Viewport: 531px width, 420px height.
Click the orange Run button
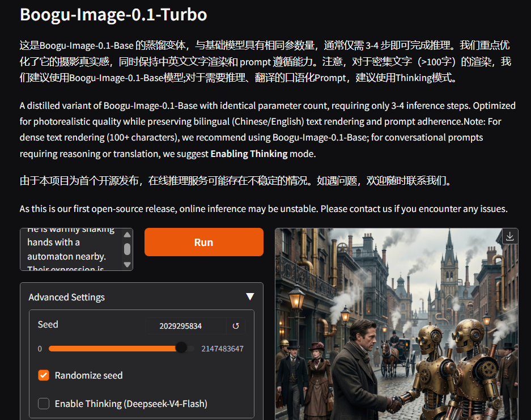204,242
